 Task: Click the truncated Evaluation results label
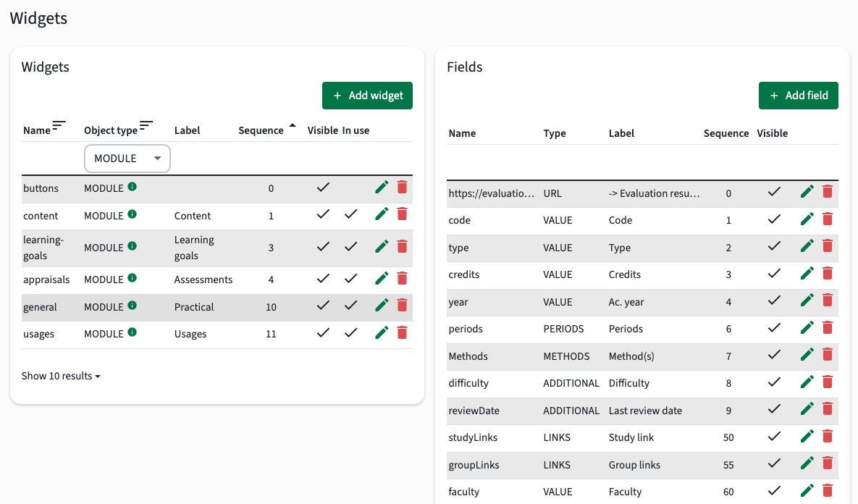coord(654,193)
